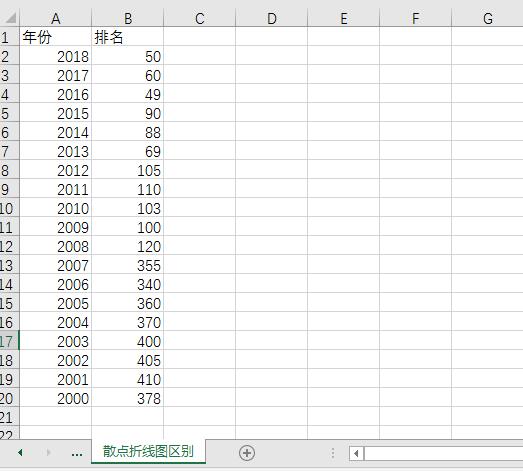Go to previous sheet with left arrow
This screenshot has width=523, height=471.
pos(20,452)
